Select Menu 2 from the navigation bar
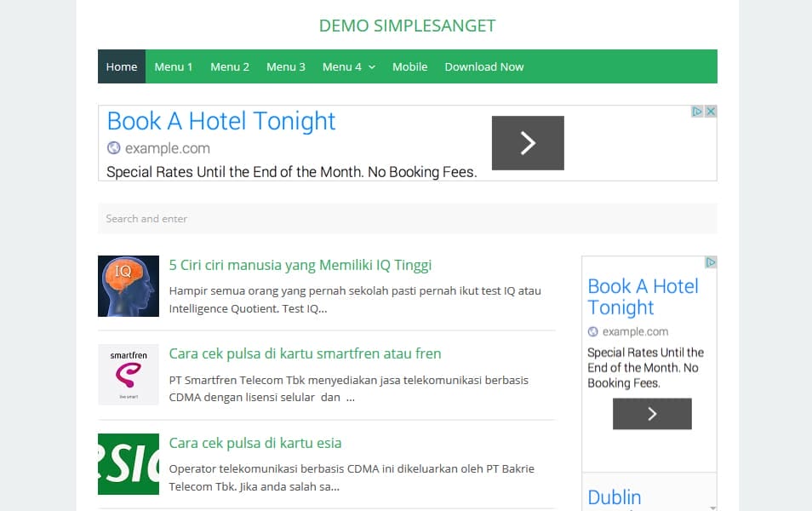Viewport: 812px width, 511px height. (x=229, y=66)
